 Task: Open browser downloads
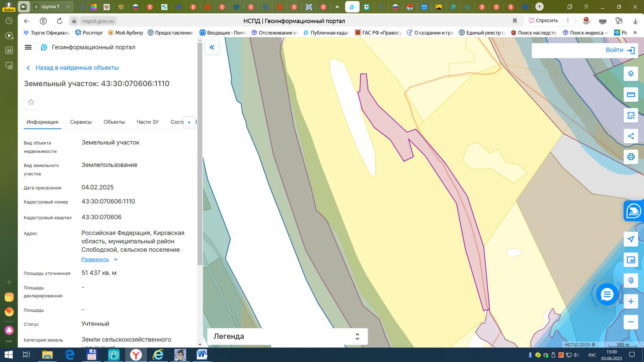coord(635,21)
